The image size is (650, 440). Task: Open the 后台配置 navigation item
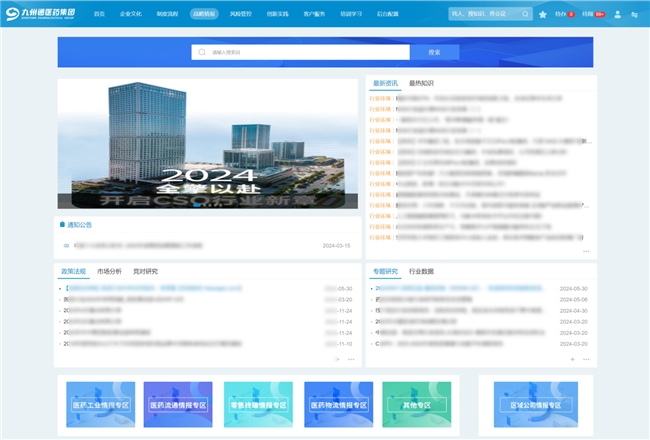tap(388, 14)
